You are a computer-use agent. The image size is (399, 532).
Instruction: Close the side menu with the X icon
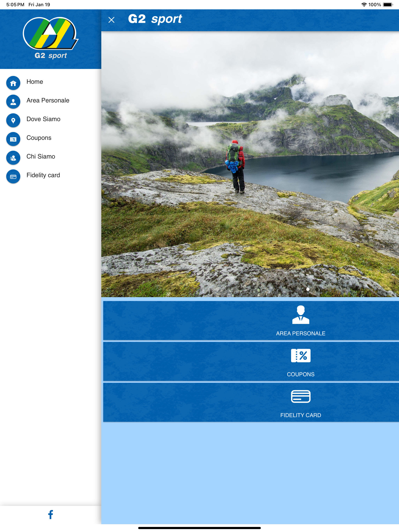[111, 20]
